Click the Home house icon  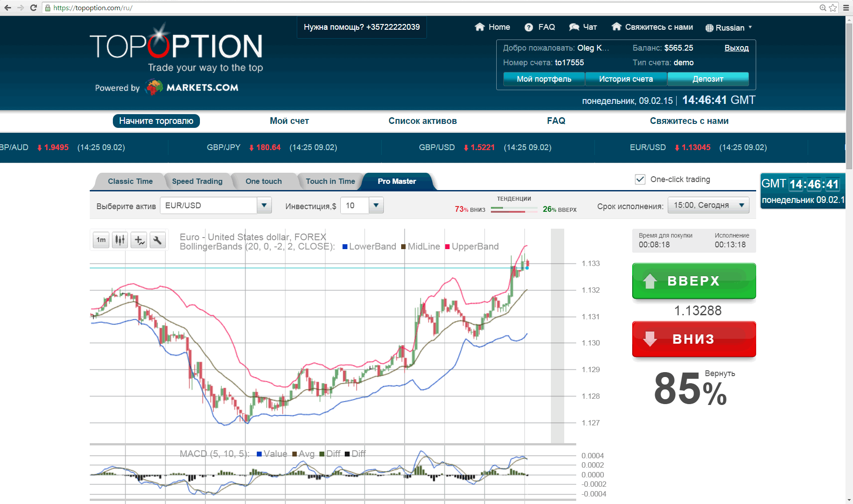tap(479, 27)
